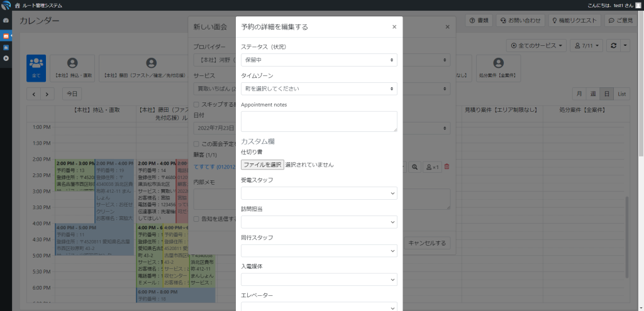Toggle the この面会予定 checkbox
The image size is (644, 311).
click(x=197, y=144)
